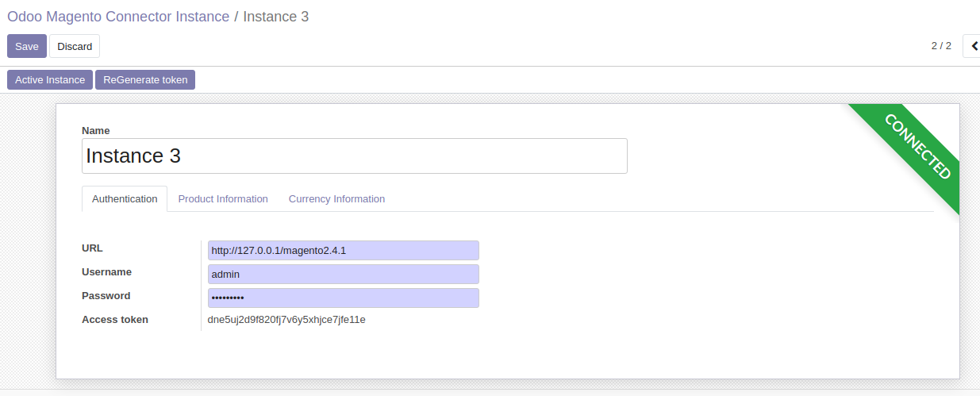This screenshot has height=396, width=980.
Task: Click the Name field label
Action: click(x=96, y=130)
